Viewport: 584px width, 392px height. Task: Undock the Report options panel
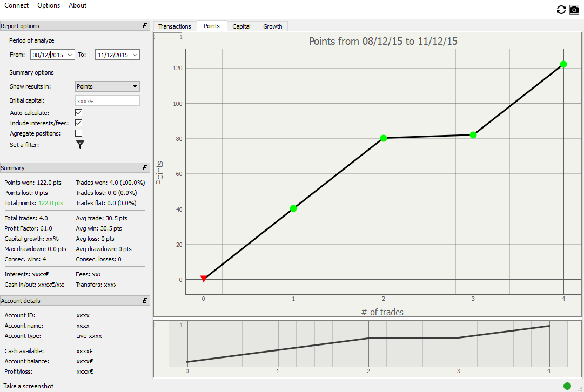click(145, 26)
